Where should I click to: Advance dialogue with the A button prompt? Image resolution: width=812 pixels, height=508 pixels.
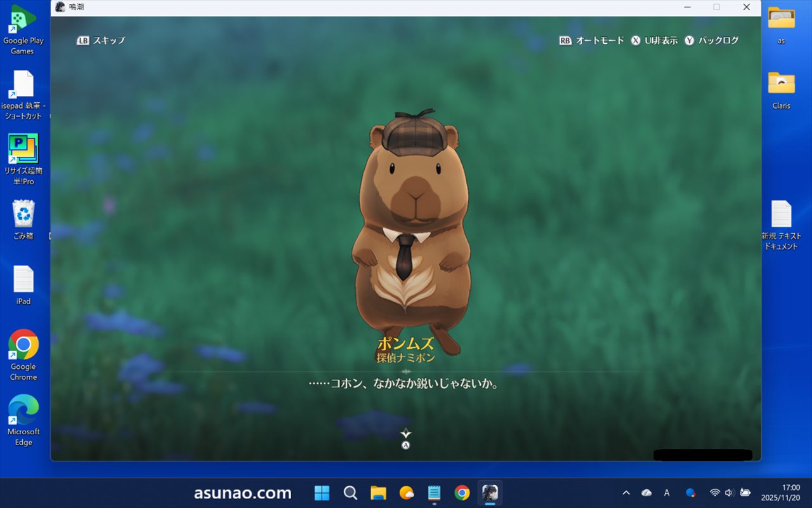(406, 444)
